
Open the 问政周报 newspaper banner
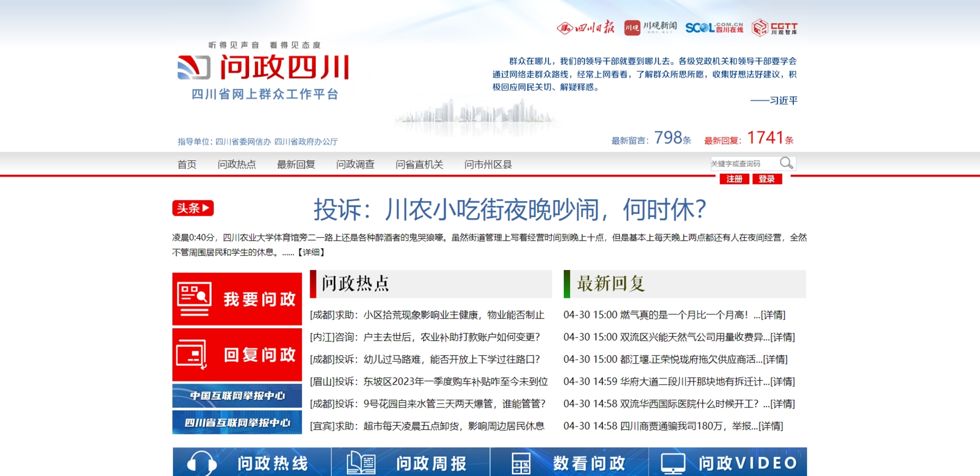tap(410, 462)
